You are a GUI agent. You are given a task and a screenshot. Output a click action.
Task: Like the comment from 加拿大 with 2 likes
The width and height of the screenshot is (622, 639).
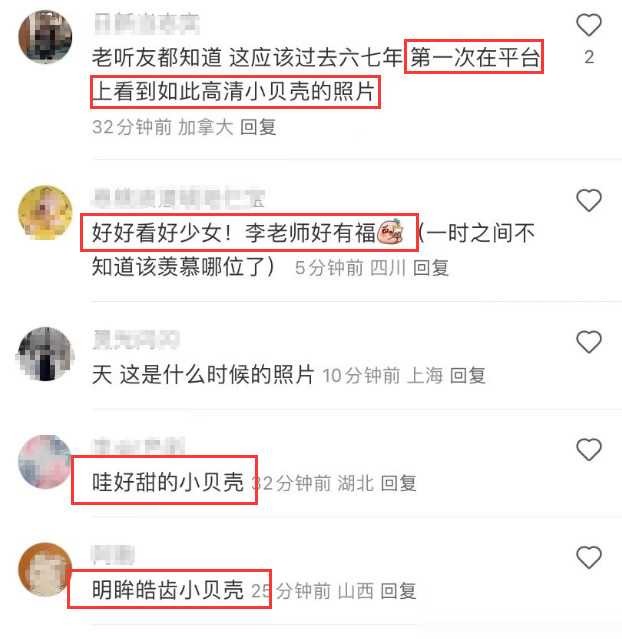click(589, 24)
